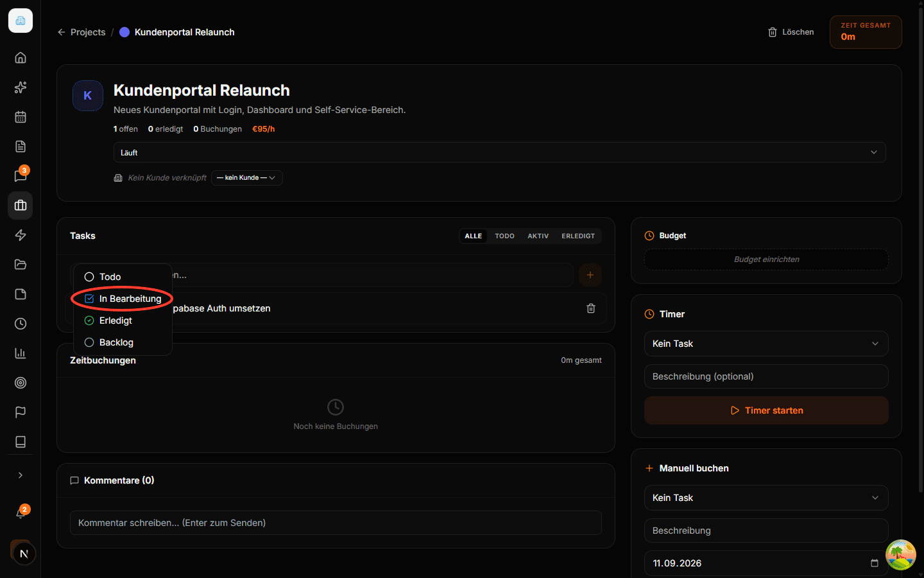The image size is (924, 578).
Task: Click the Beschreibung field under Manuell buchen
Action: point(766,530)
